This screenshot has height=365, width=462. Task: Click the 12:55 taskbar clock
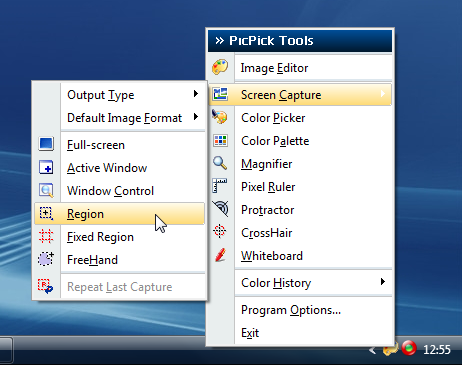437,350
